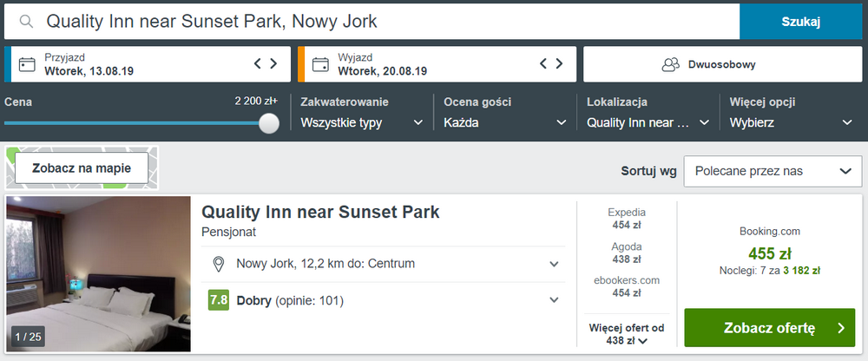Move check-out date to next day
This screenshot has height=361, width=868.
(x=559, y=63)
